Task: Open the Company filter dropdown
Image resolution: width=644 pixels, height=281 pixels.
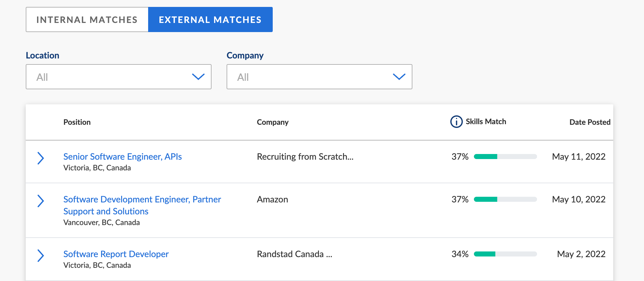Action: click(319, 77)
